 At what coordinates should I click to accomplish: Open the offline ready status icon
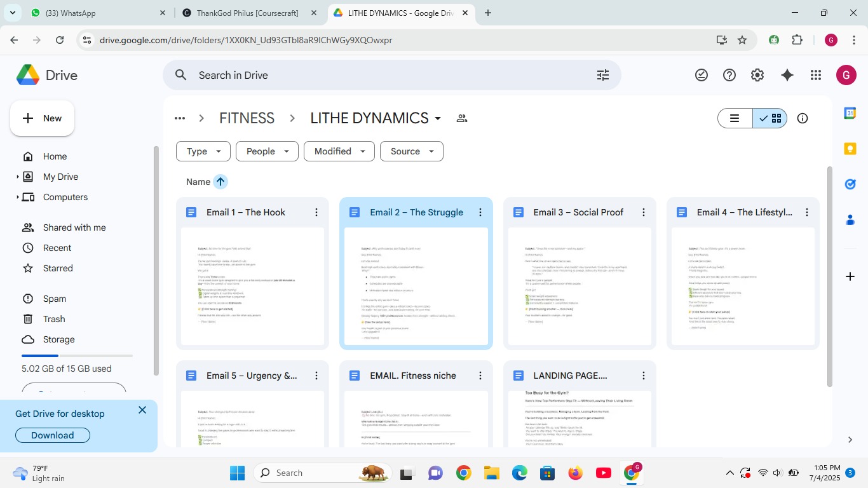(702, 75)
